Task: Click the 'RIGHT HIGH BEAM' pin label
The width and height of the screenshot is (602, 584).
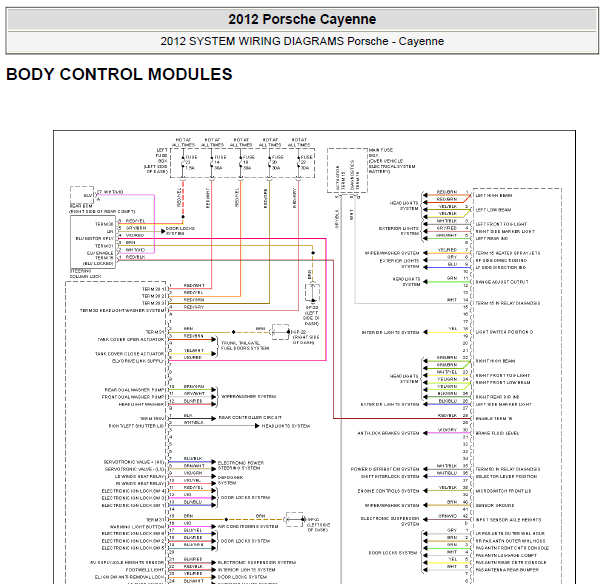Action: pyautogui.click(x=495, y=361)
